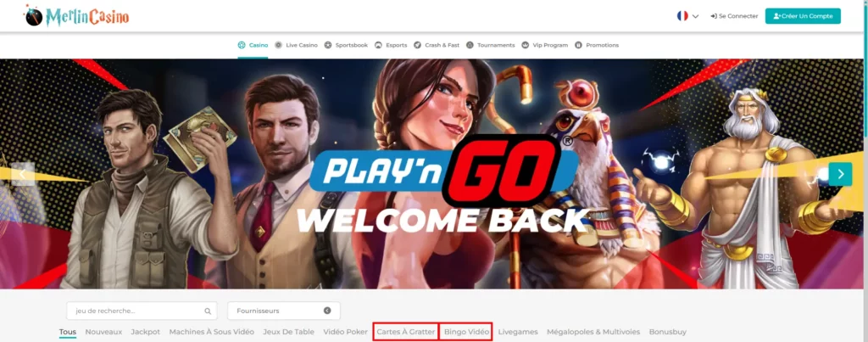Open the Vip Program nav label

(550, 45)
